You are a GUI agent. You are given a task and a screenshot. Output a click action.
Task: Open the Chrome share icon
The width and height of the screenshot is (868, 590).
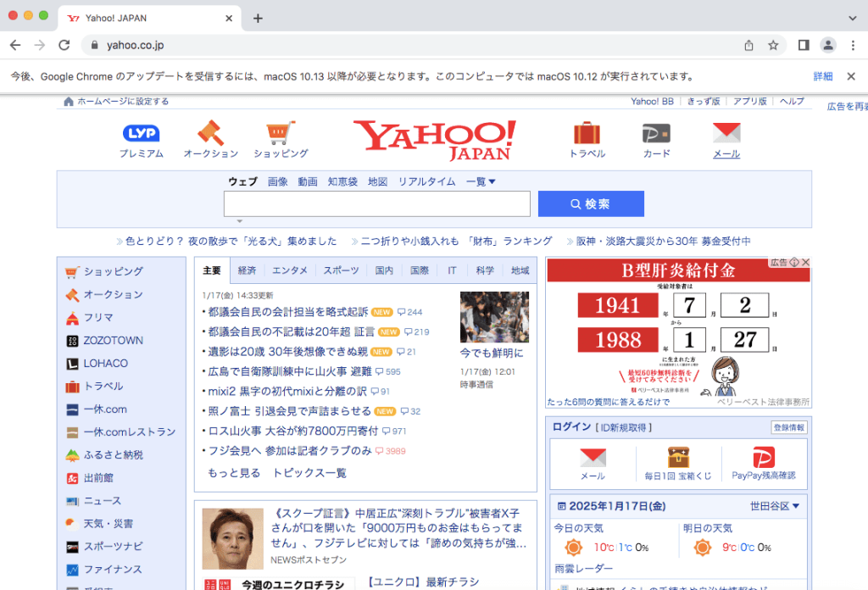749,46
